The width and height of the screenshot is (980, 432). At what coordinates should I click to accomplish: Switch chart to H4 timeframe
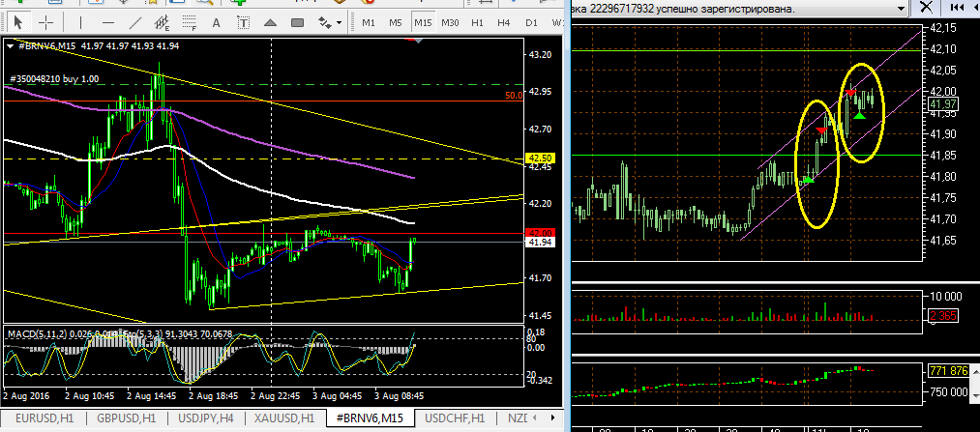504,23
